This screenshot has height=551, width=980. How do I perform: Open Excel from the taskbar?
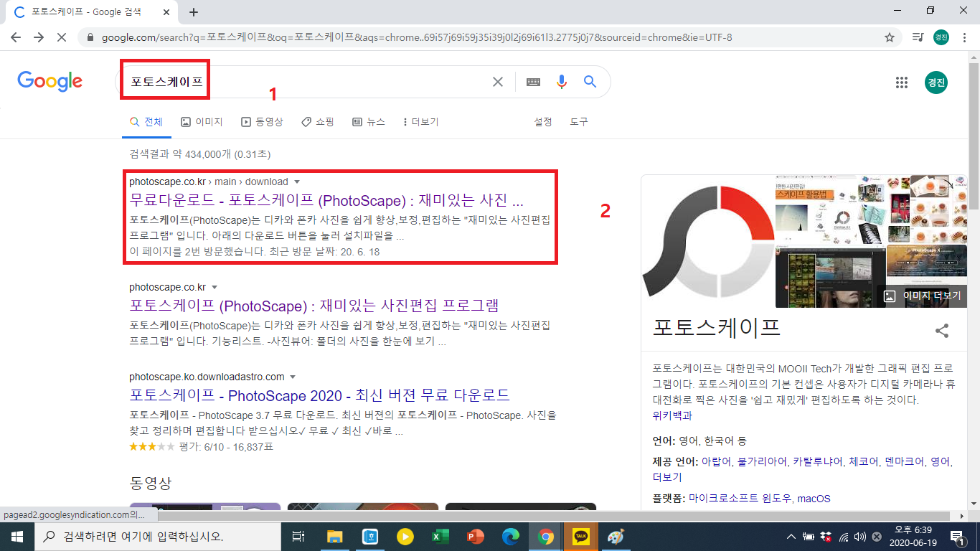440,536
